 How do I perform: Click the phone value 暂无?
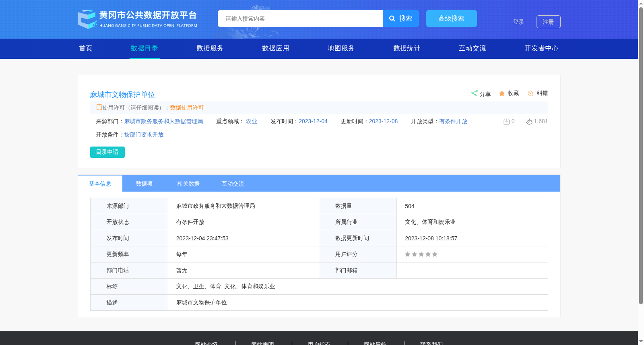tap(182, 271)
